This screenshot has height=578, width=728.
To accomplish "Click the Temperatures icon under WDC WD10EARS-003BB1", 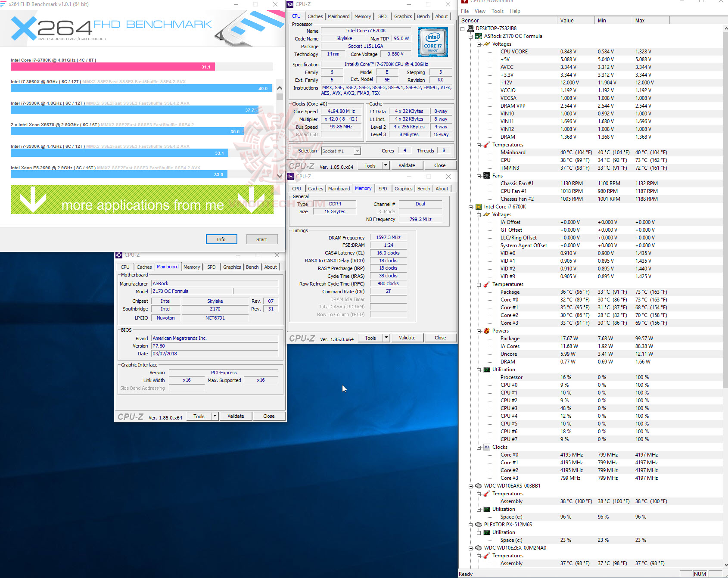I will [x=487, y=494].
